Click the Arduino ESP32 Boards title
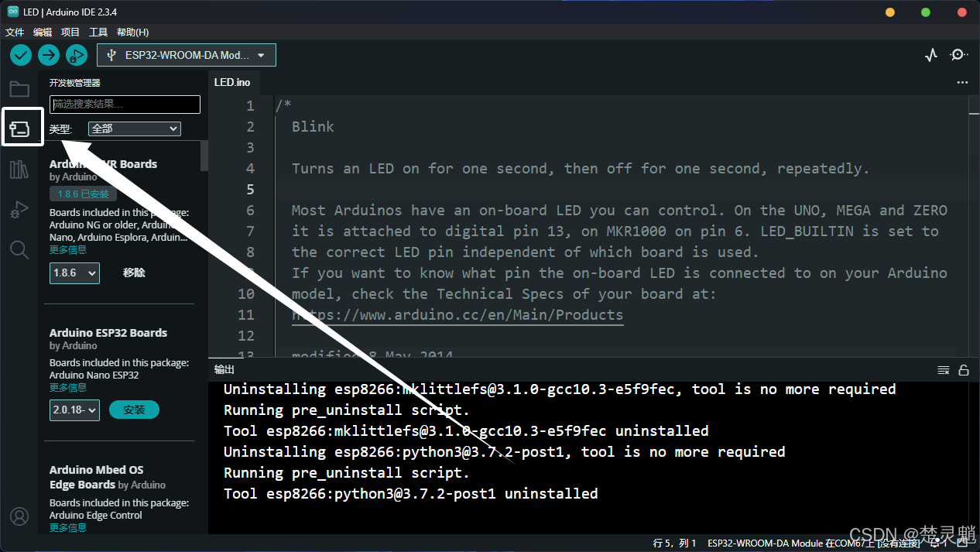The height and width of the screenshot is (552, 980). point(108,333)
